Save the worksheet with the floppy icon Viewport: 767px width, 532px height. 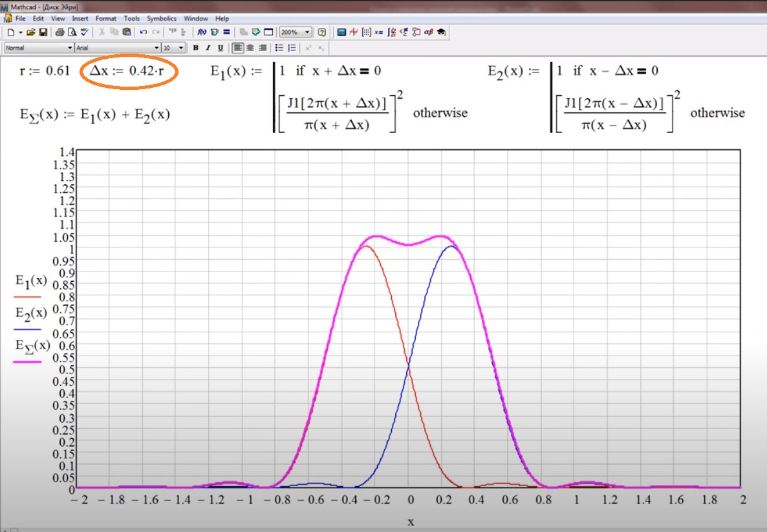(43, 32)
